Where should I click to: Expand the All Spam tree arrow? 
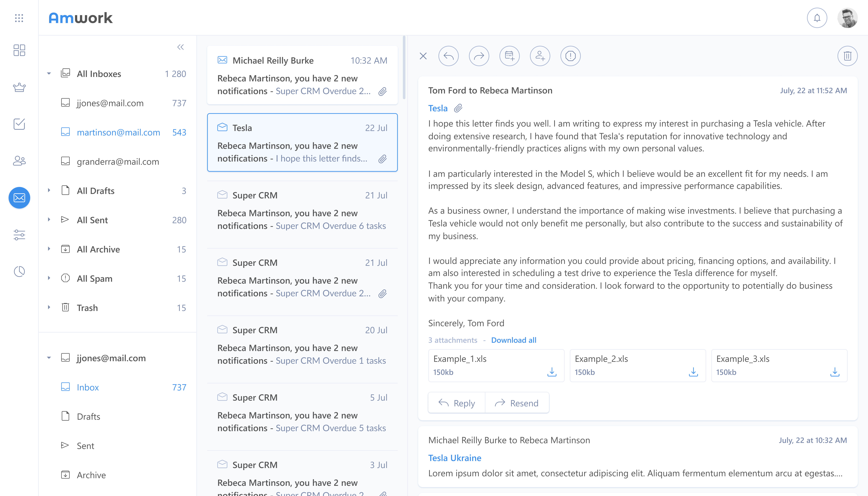[x=49, y=278]
